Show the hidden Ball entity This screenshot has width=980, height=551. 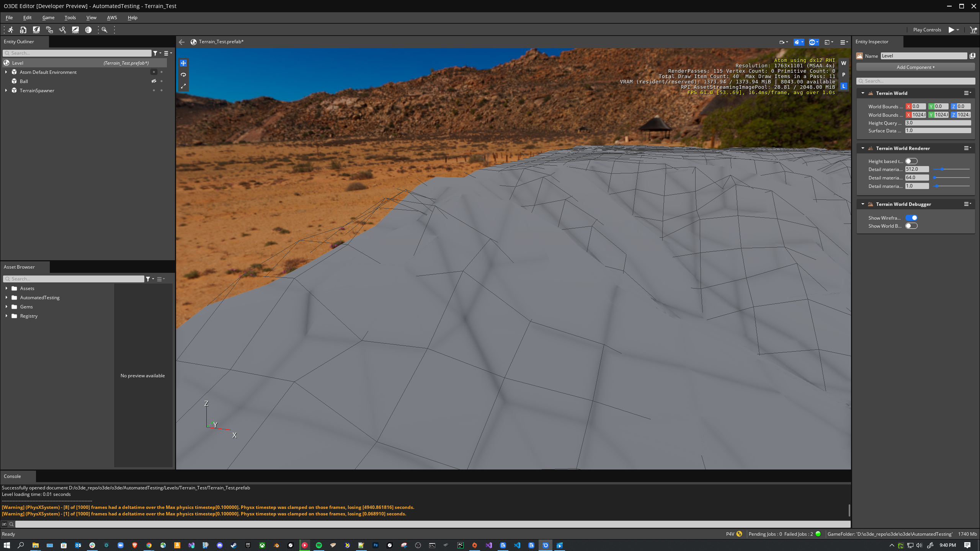click(154, 81)
